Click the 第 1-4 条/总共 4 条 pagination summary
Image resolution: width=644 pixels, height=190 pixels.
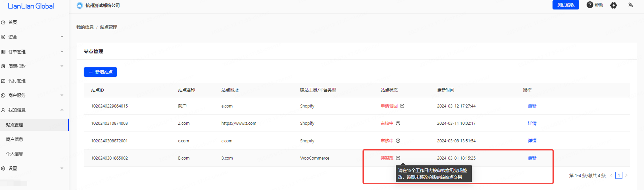pos(587,176)
